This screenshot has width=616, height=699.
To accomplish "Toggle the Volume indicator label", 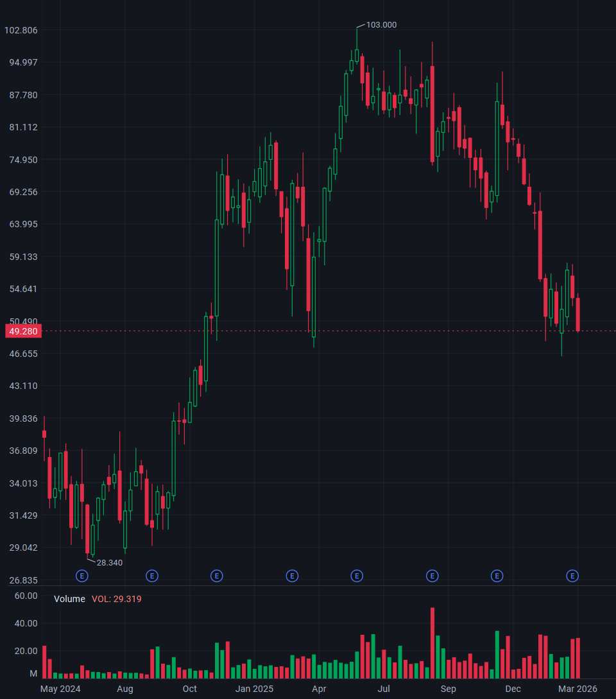I will pos(71,599).
